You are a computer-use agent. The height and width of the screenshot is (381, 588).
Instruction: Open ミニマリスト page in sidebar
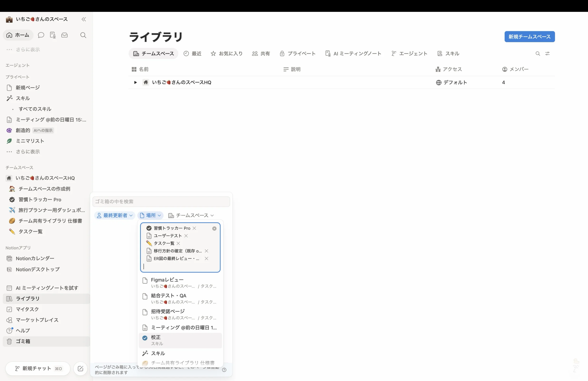pos(46,141)
